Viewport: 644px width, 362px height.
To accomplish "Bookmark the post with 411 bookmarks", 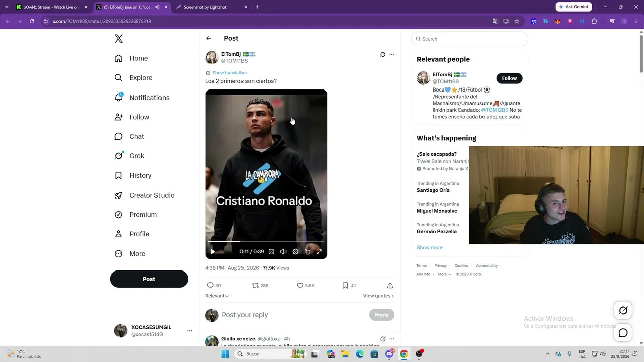I will 345,285.
